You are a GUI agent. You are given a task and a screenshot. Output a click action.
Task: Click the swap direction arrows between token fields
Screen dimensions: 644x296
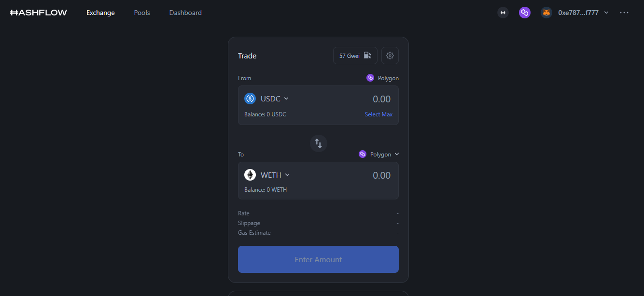click(x=318, y=143)
